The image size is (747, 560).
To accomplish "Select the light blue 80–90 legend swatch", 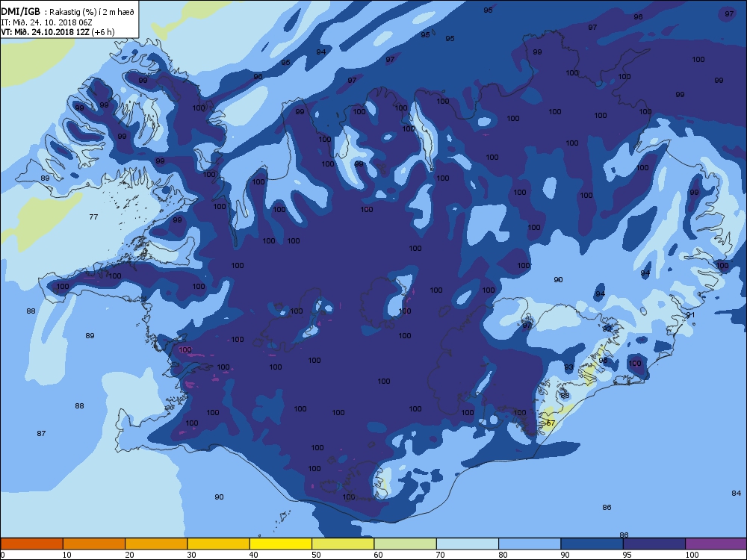I will [530, 544].
